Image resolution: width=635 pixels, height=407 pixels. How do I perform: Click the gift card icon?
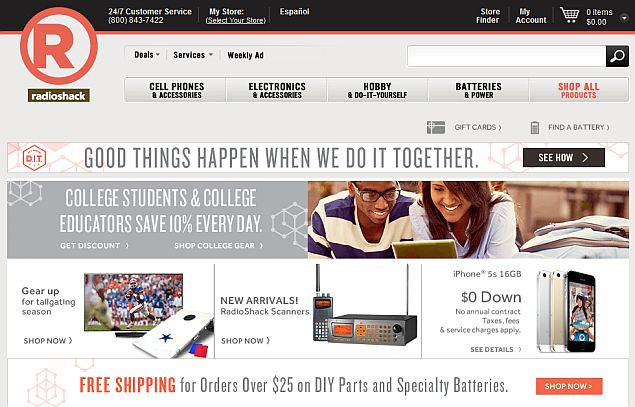coord(436,127)
